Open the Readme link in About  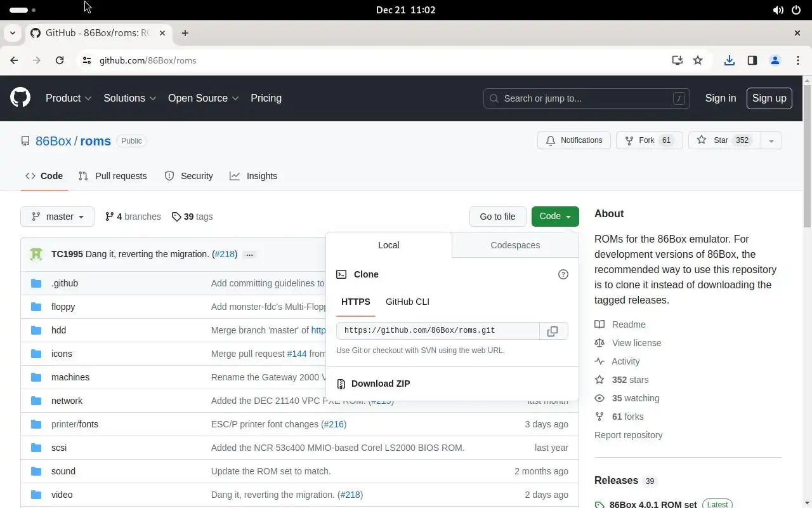click(x=620, y=324)
